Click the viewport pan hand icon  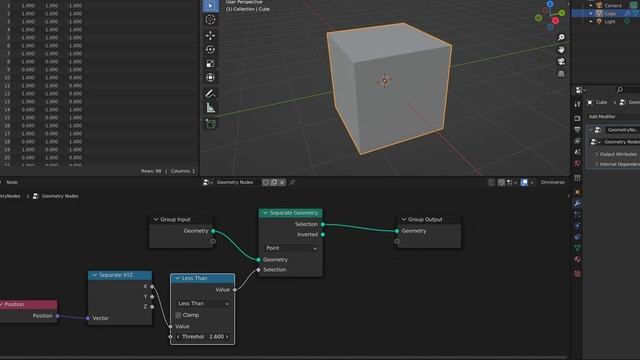click(561, 49)
